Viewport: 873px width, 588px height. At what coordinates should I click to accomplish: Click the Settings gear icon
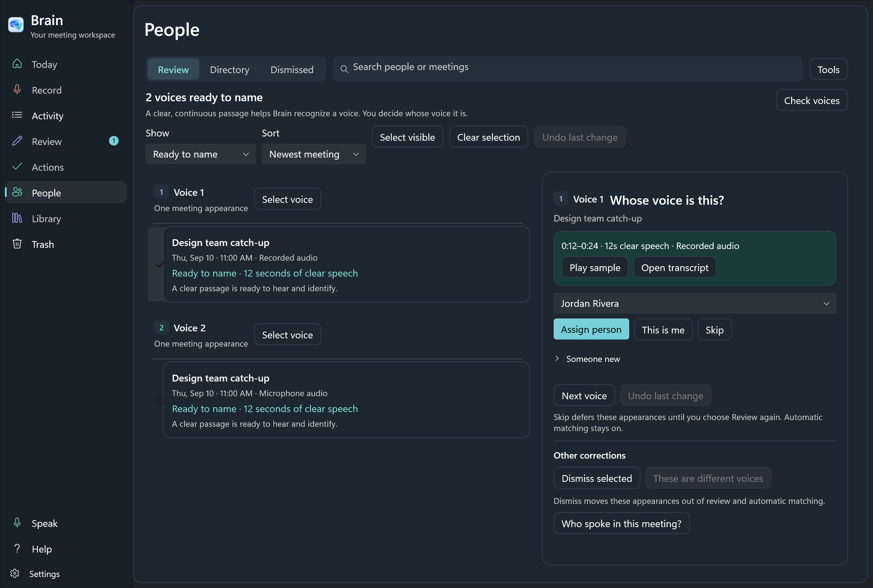[15, 573]
